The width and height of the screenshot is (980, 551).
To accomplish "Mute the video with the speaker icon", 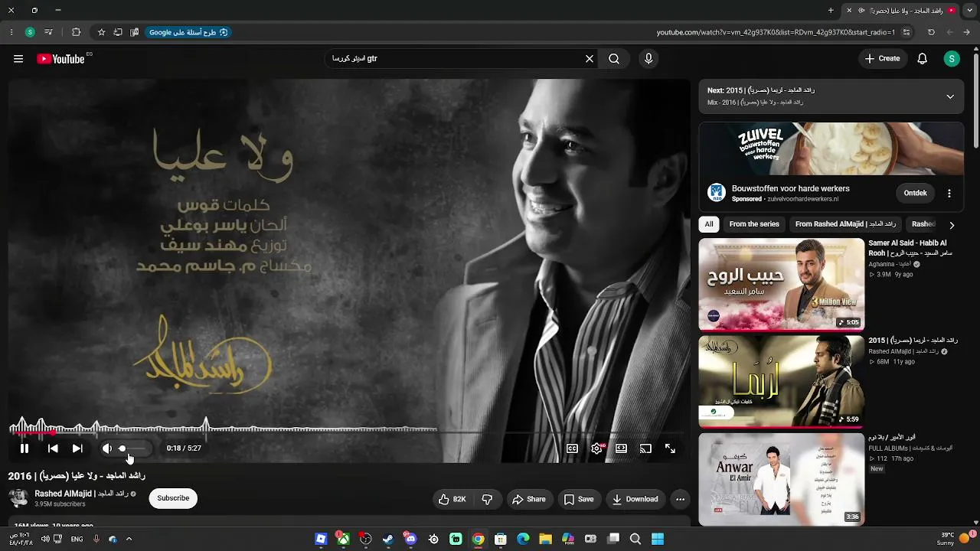I will [107, 448].
